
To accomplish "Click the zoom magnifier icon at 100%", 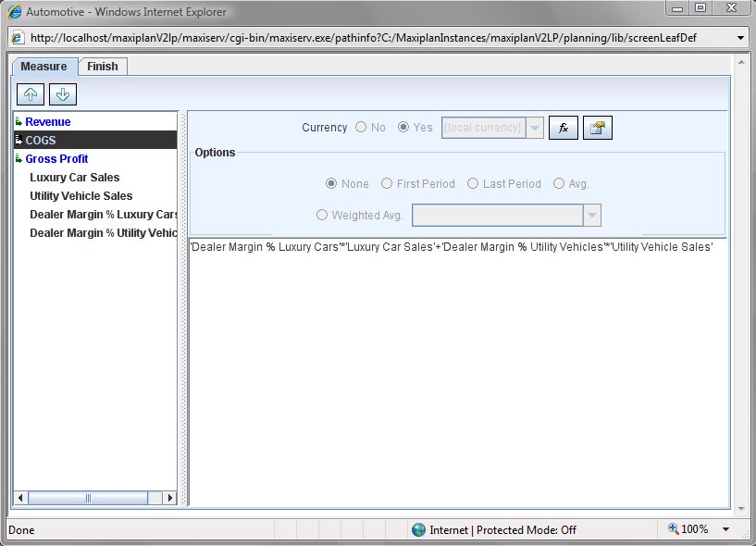I will [674, 529].
